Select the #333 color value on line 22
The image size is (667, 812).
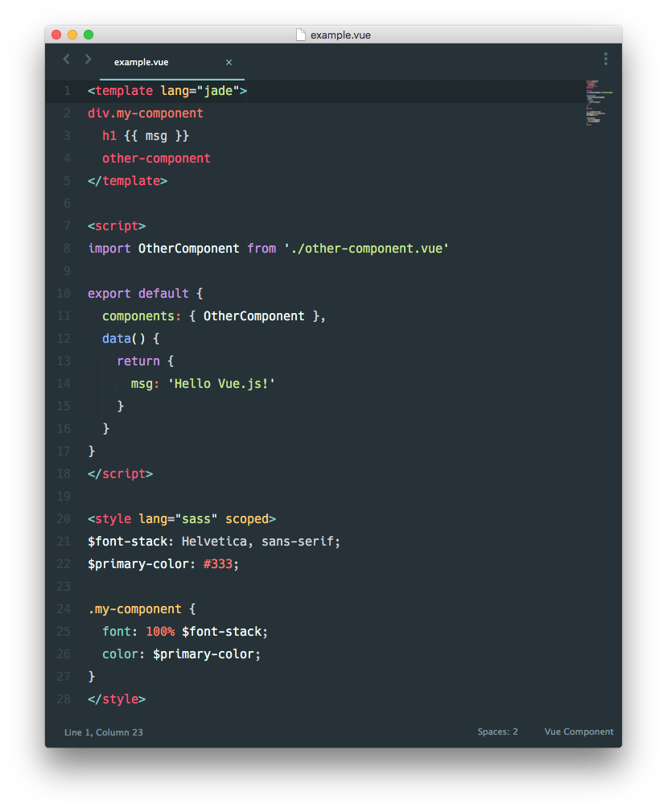click(218, 563)
